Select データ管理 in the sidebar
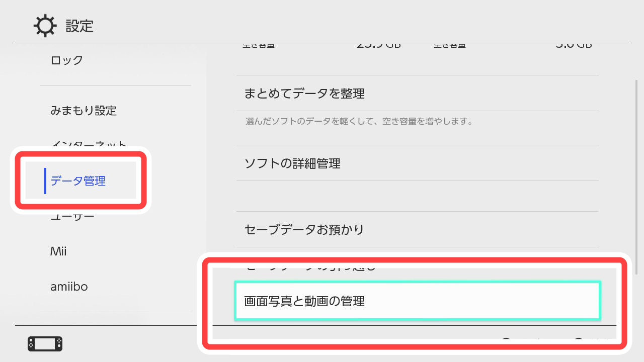 (78, 181)
